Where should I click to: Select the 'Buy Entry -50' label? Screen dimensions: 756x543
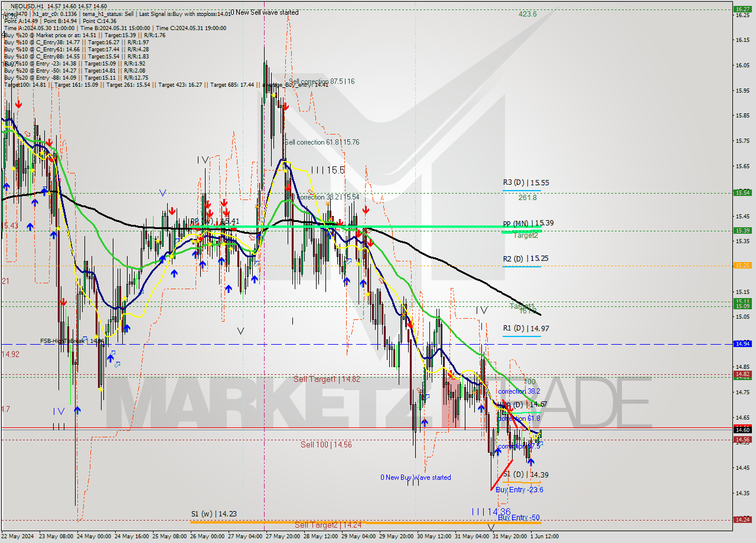[x=519, y=518]
